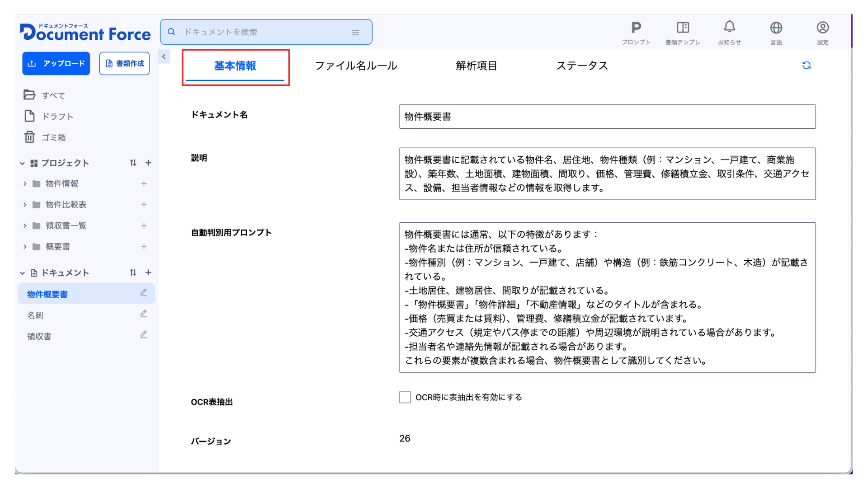868x488 pixels.
Task: Open the 言語 globe icon
Action: coord(776,33)
